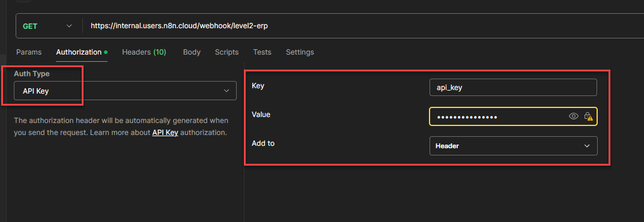Switch to the Params tab

[29, 52]
